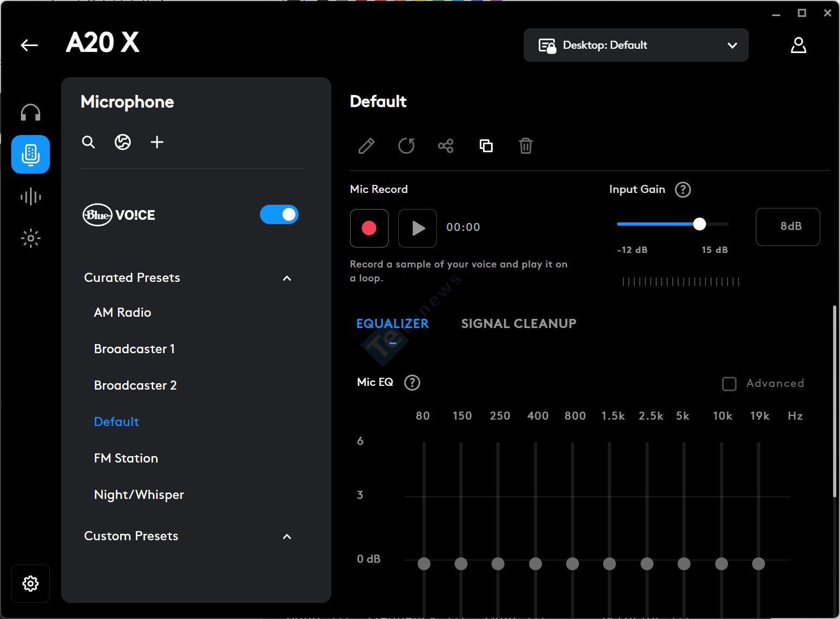Open the user account profile icon

tap(798, 45)
